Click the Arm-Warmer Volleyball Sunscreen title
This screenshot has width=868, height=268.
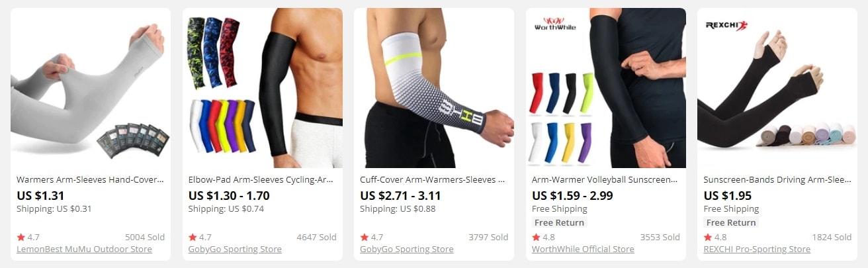click(605, 179)
